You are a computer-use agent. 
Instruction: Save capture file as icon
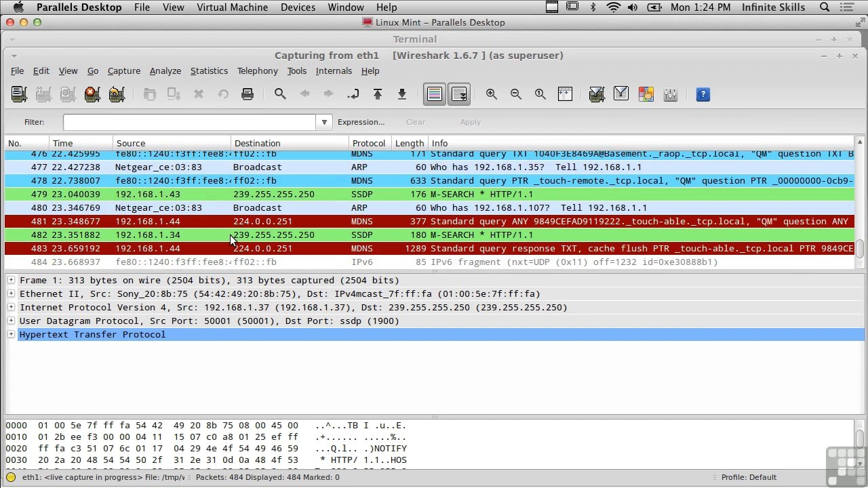[174, 94]
